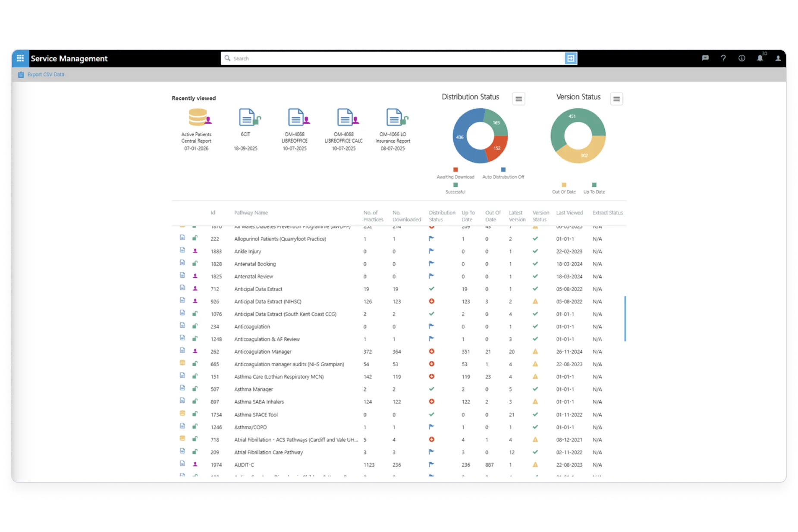
Task: Click the search submit arrow button
Action: [x=570, y=58]
